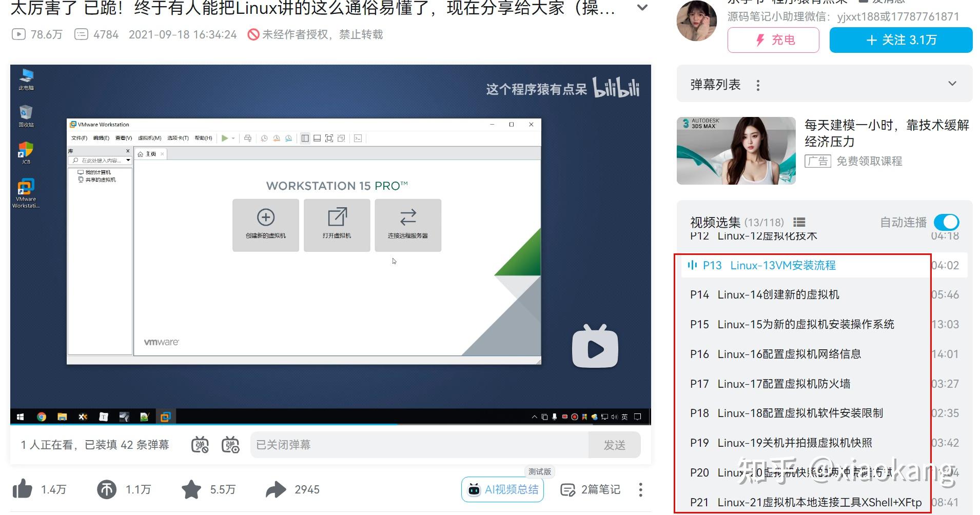
Task: Open VMware library search dropdown arrow
Action: pyautogui.click(x=128, y=161)
